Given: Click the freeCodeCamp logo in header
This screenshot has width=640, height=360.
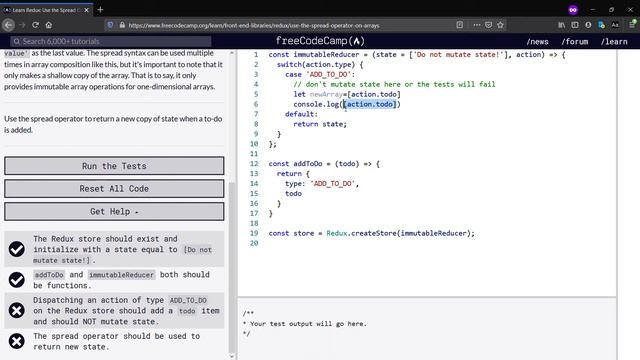Looking at the screenshot, I should (x=320, y=41).
